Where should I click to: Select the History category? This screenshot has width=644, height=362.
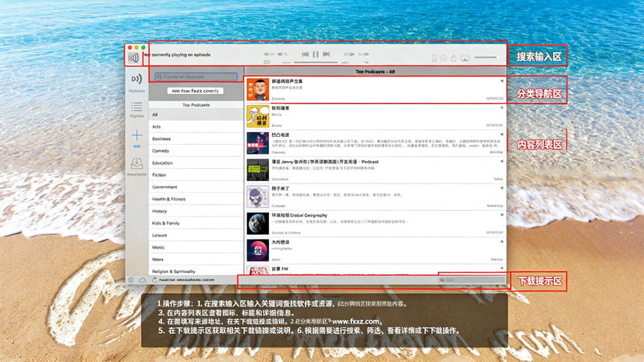(196, 211)
